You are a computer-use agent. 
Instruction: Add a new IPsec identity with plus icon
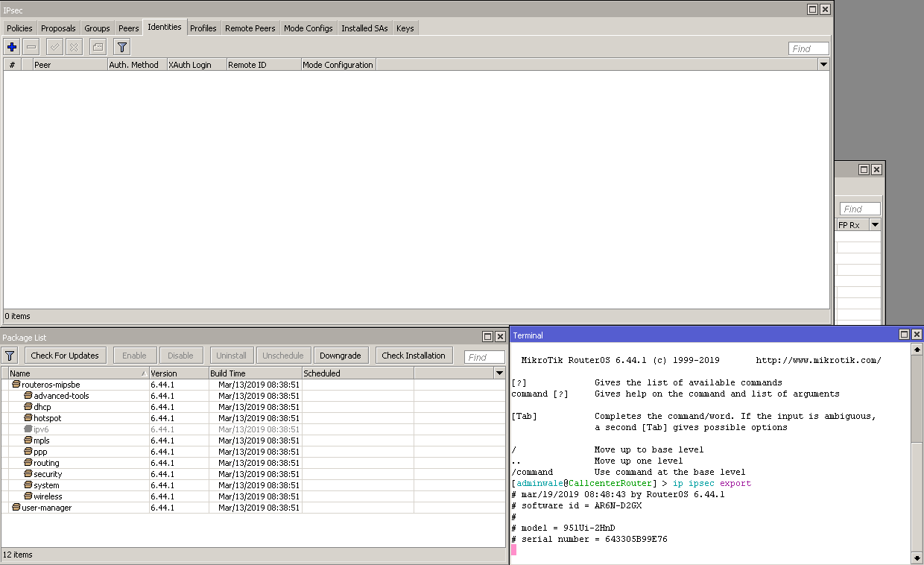click(x=12, y=47)
